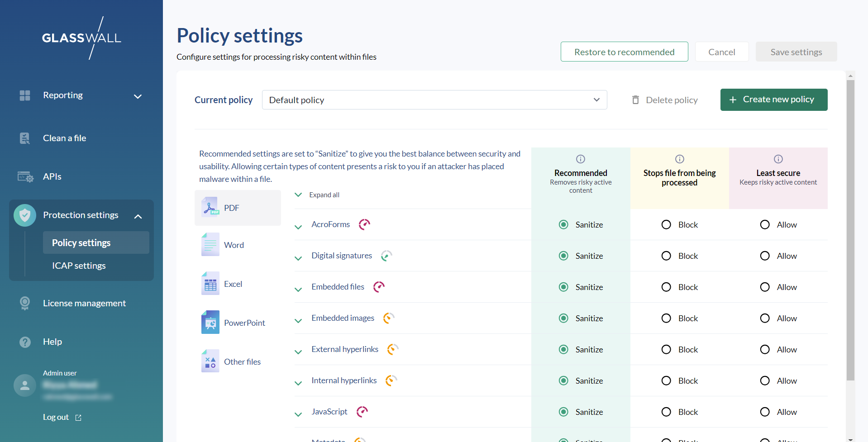
Task: Click the vertical scrollbar on the right
Action: tap(850, 226)
